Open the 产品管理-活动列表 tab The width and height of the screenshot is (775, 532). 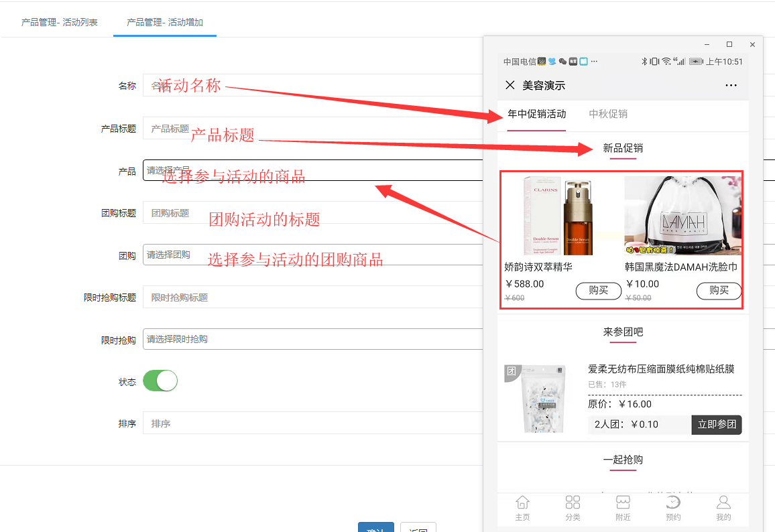click(x=59, y=22)
